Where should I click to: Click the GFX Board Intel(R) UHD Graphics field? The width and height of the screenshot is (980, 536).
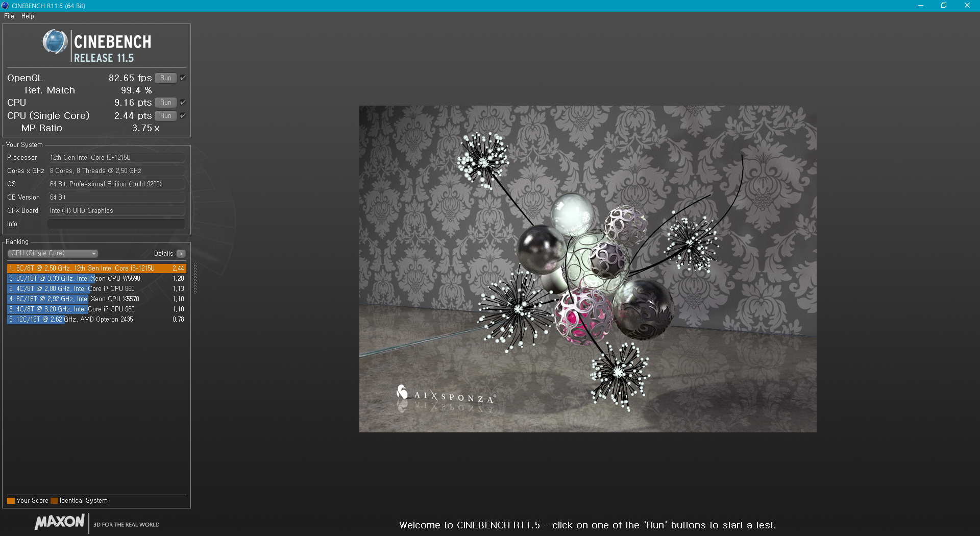116,211
